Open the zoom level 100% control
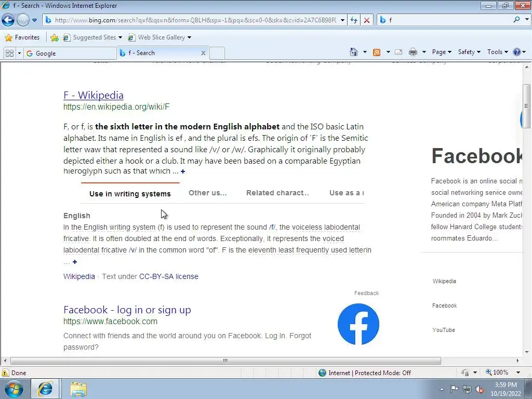This screenshot has height=399, width=532. coord(503,373)
